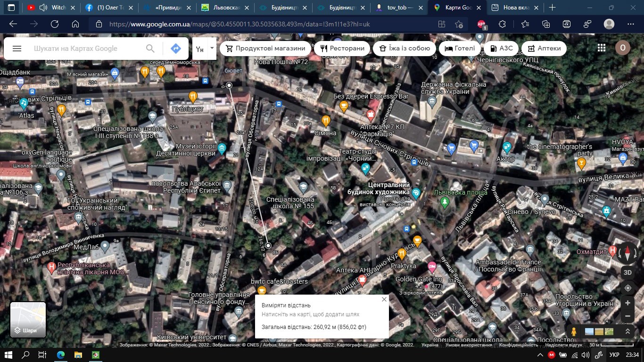Click the Google Maps search field
The height and width of the screenshot is (362, 644).
pos(85,49)
